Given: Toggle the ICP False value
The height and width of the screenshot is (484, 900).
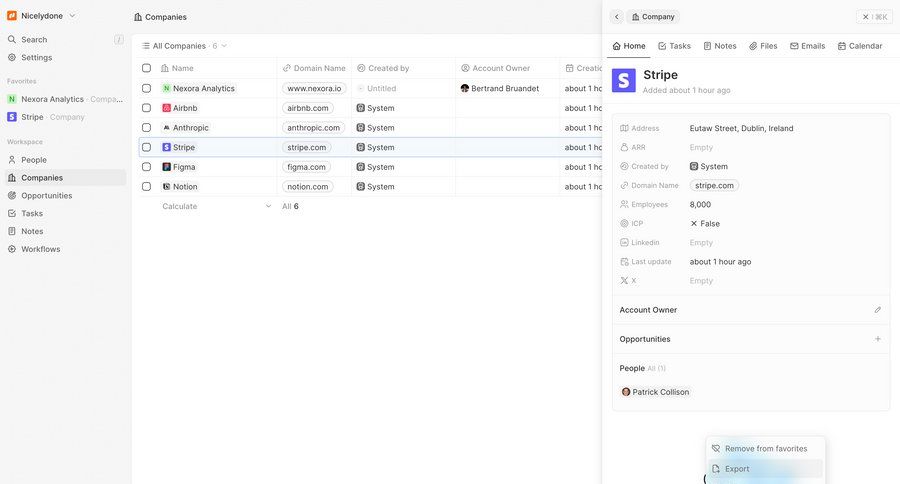Looking at the screenshot, I should click(705, 224).
